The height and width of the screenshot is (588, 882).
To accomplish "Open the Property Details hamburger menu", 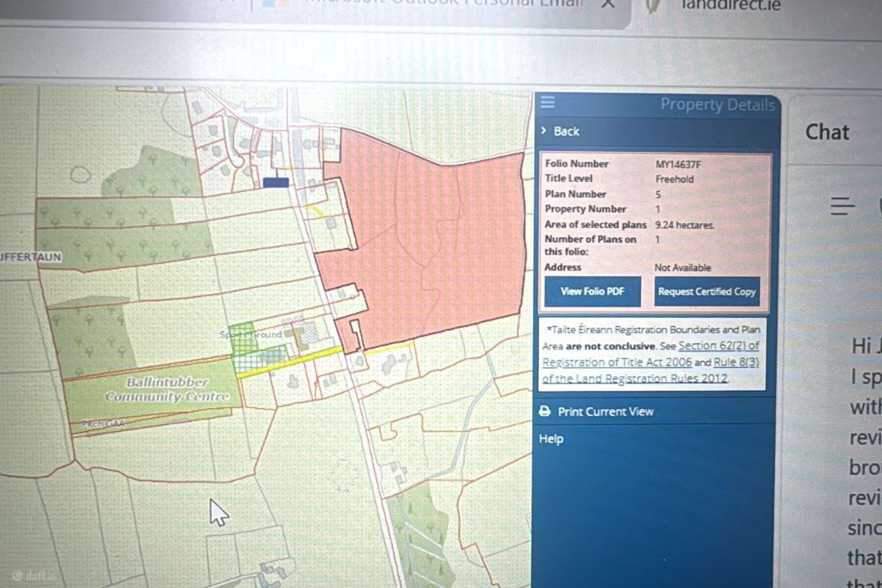I will (548, 102).
